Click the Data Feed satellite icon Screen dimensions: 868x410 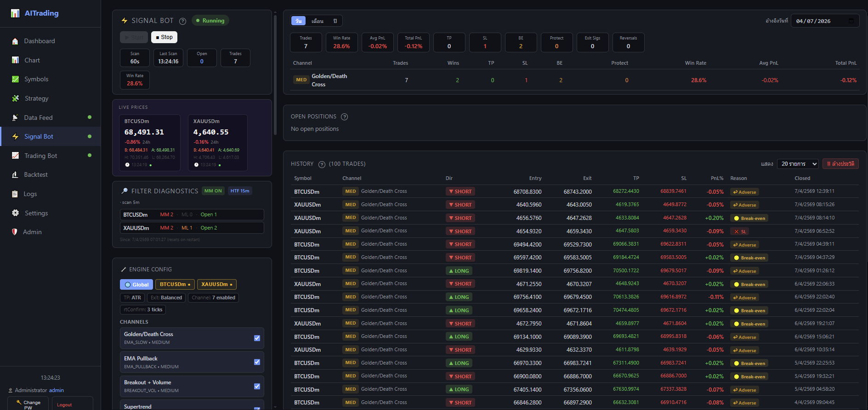point(15,118)
